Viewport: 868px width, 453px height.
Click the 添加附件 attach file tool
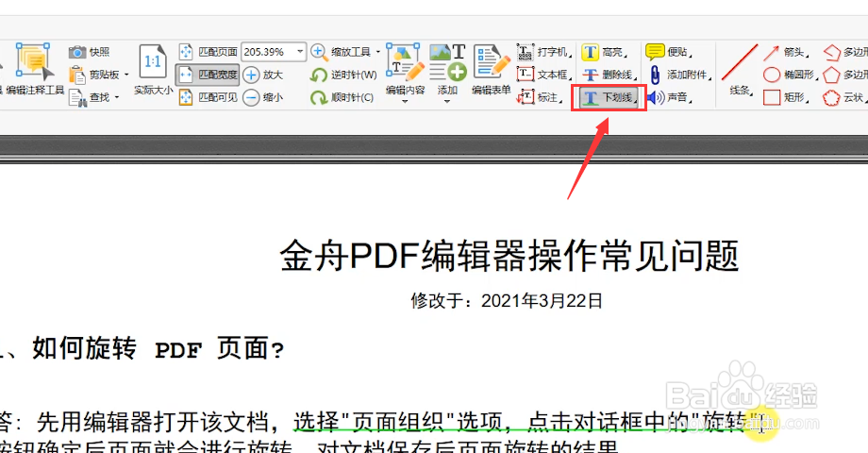pyautogui.click(x=680, y=75)
